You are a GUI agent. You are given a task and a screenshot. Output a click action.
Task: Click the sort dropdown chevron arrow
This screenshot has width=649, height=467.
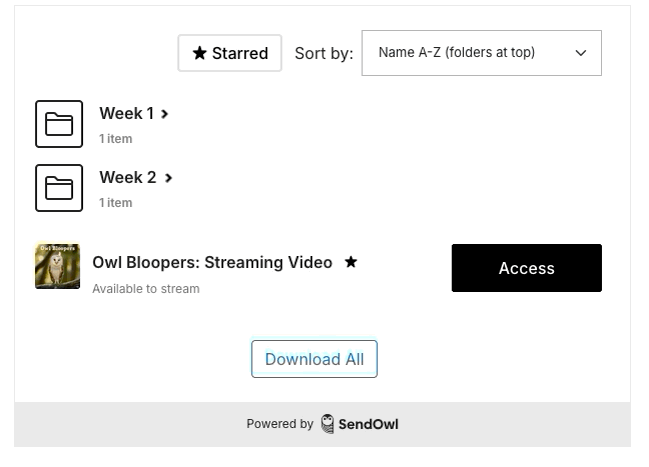(x=581, y=53)
